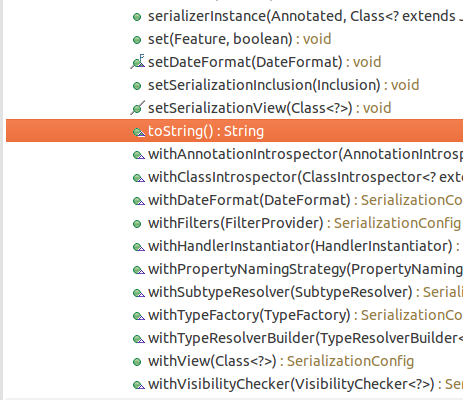
Task: Select withHandlerInstantiator(HandlerInstantiator) entry
Action: pyautogui.click(x=304, y=246)
